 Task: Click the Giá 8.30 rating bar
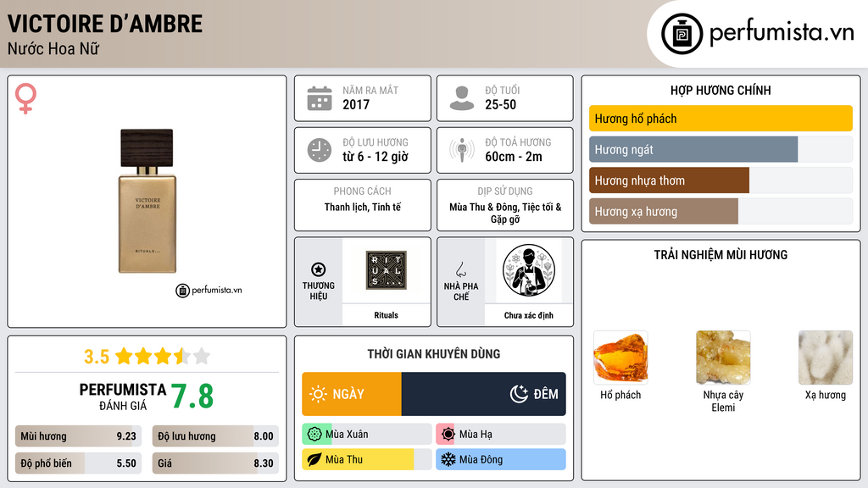(x=215, y=463)
